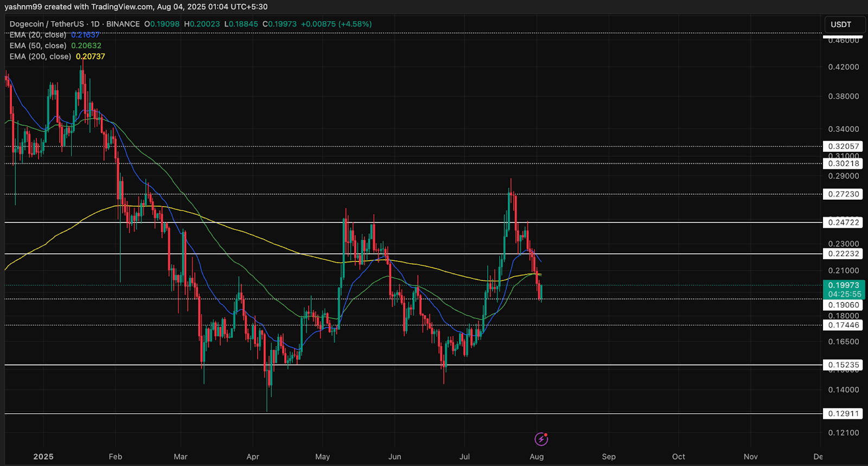Click the Aug label on time axis
The width and height of the screenshot is (868, 466).
tap(537, 457)
